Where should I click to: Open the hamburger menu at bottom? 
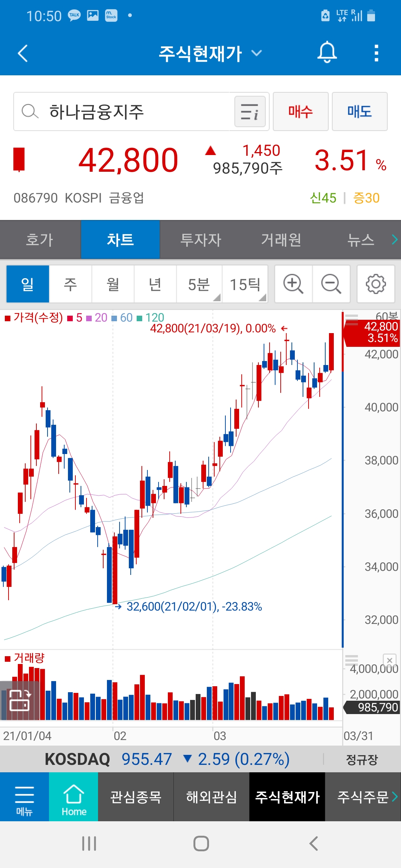(24, 797)
